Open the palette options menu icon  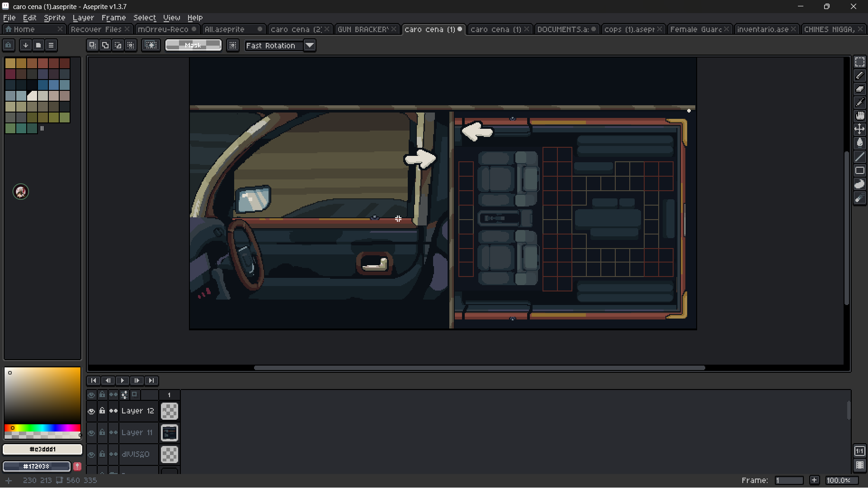51,45
